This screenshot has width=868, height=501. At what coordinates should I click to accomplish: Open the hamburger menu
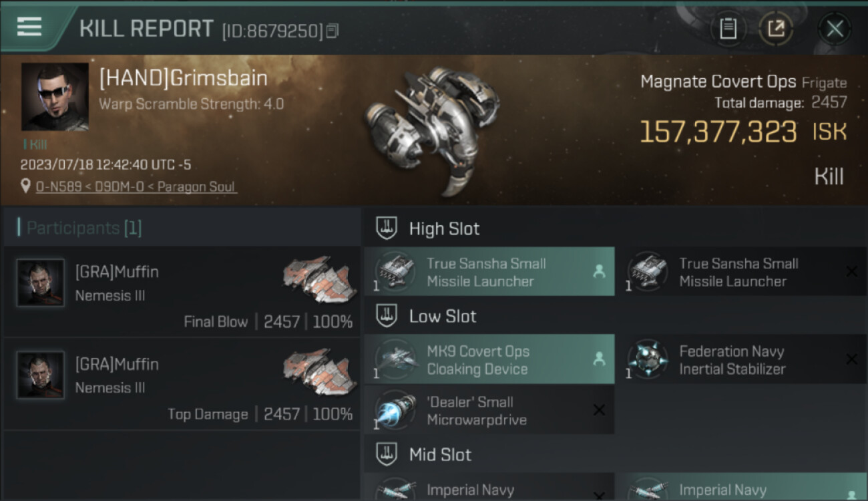(x=29, y=27)
